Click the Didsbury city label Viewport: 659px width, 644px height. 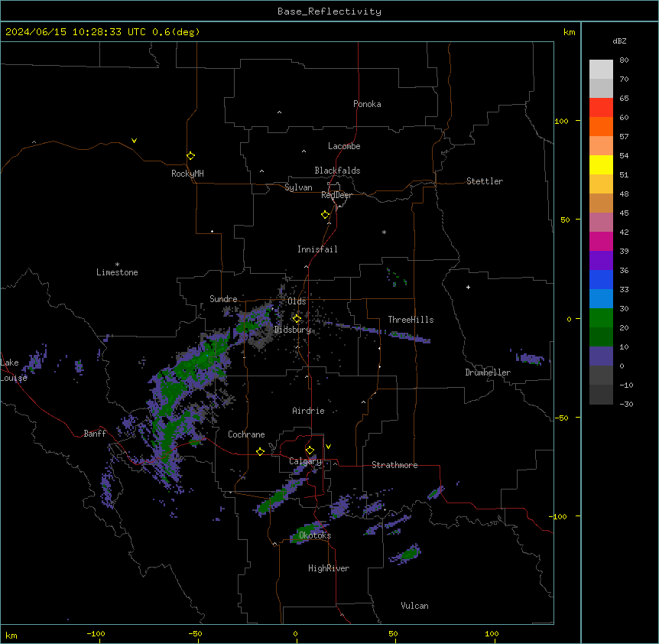(x=293, y=330)
